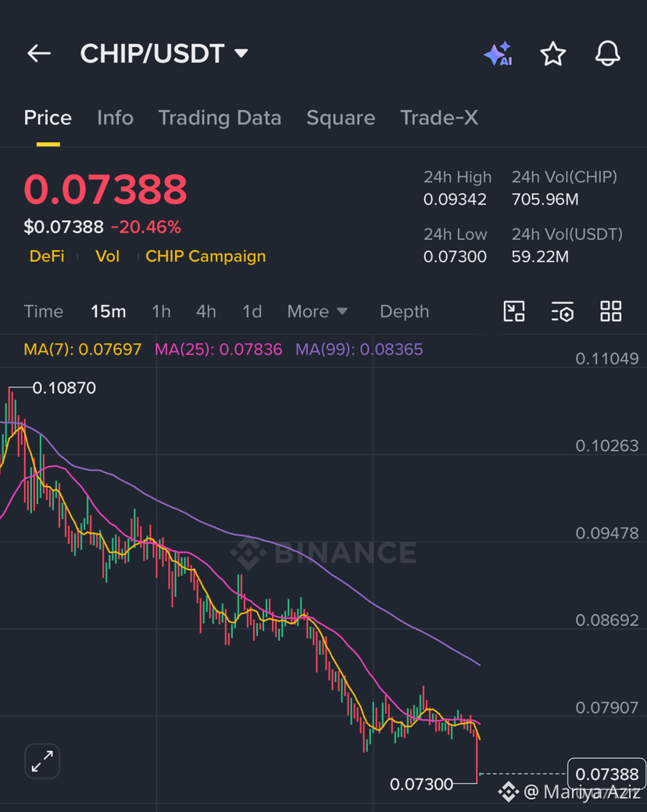
Task: Open the picture-in-picture chart icon
Action: (514, 311)
